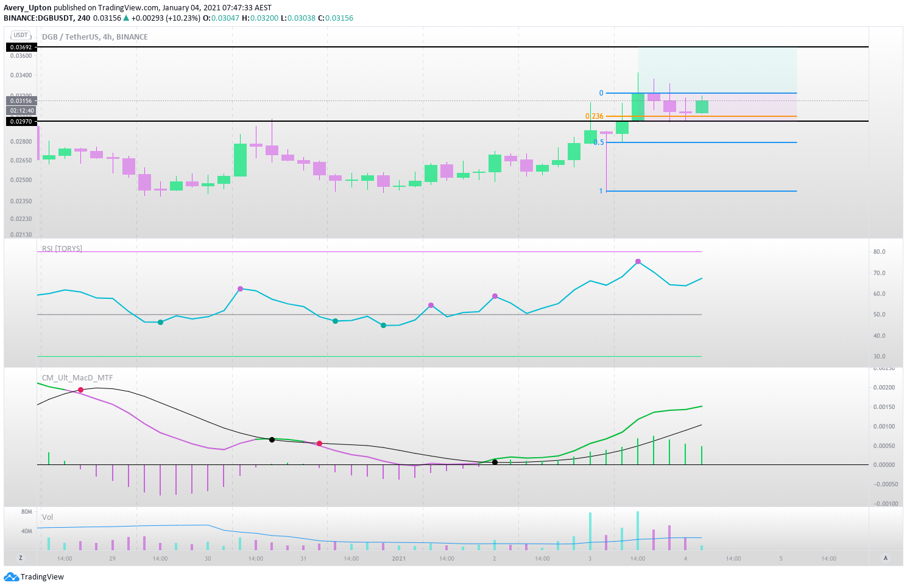Click the first teal RSI trough dot

[160, 322]
